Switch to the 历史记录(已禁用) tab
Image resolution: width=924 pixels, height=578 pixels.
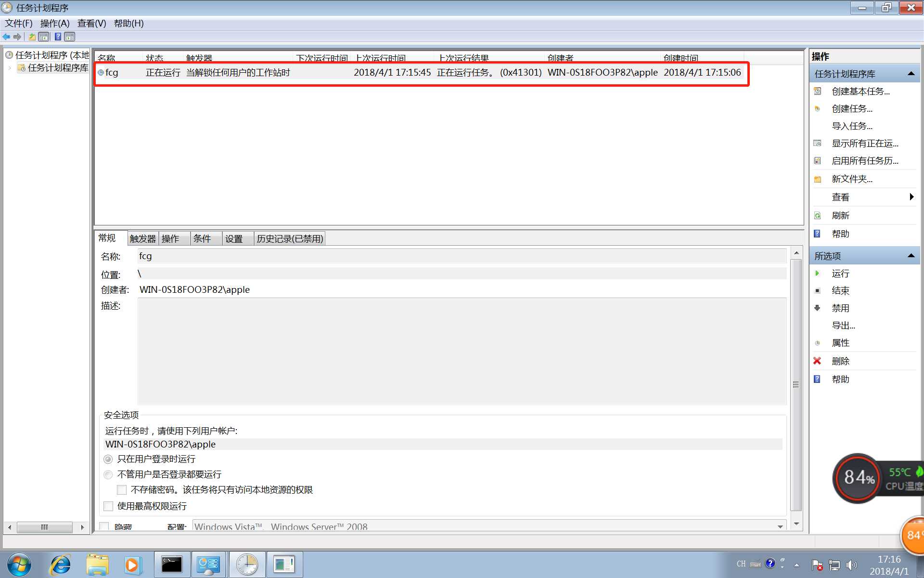[290, 238]
